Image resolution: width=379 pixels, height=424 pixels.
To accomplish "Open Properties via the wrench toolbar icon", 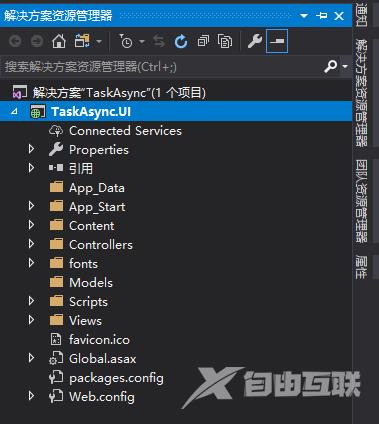I will click(255, 41).
